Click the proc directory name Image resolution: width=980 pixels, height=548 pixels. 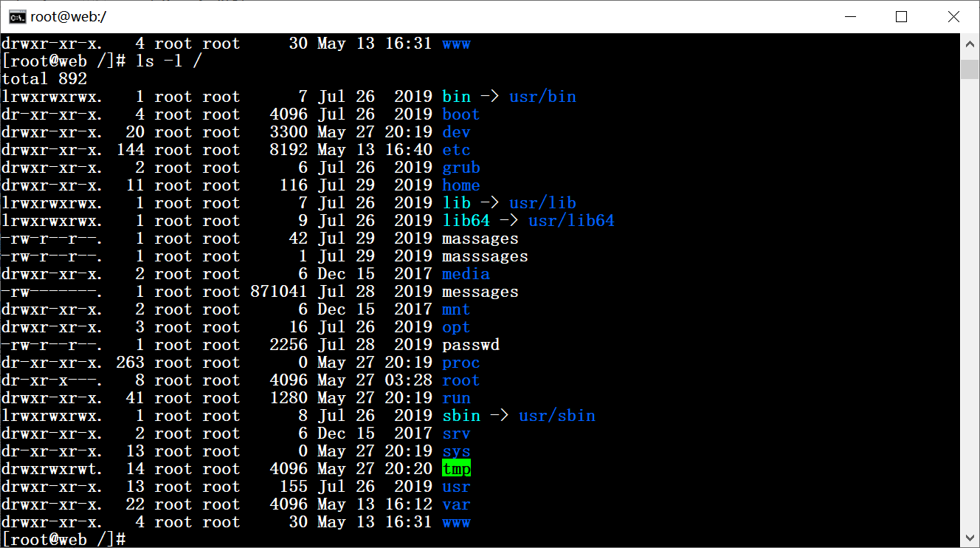pyautogui.click(x=460, y=362)
